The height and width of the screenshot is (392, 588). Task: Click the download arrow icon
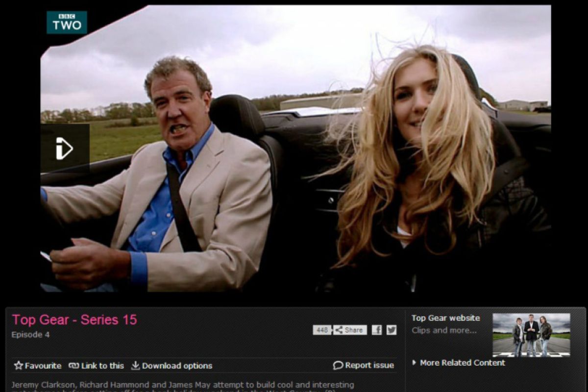click(x=135, y=366)
